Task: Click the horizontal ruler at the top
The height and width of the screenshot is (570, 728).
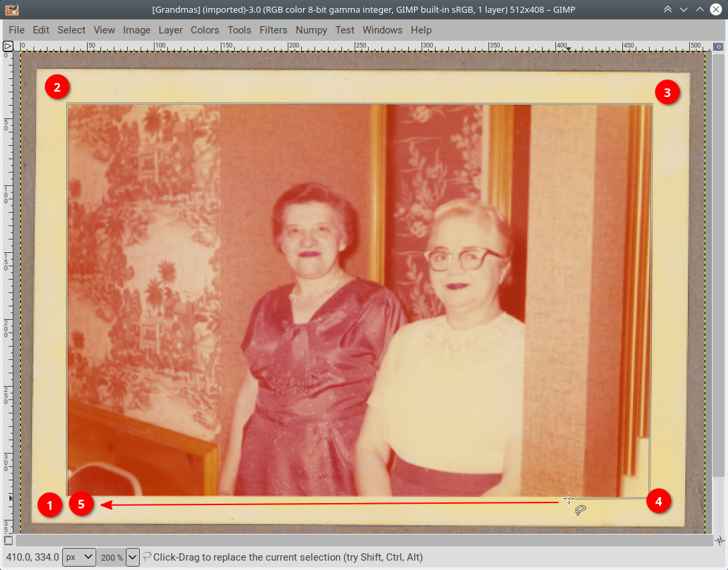Action: click(363, 46)
